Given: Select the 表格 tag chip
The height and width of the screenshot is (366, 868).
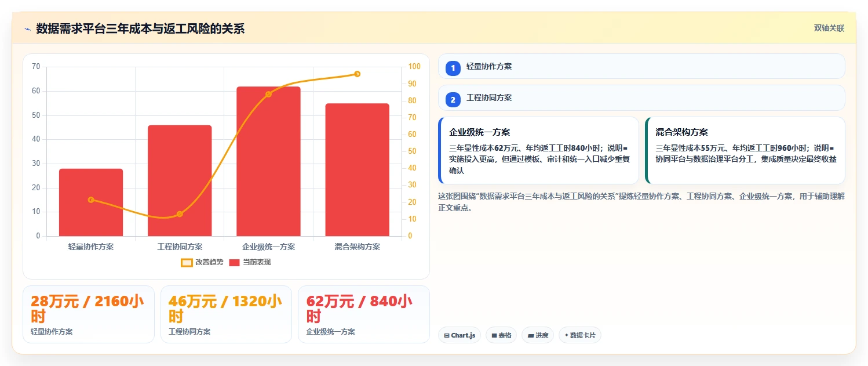Looking at the screenshot, I should (501, 335).
